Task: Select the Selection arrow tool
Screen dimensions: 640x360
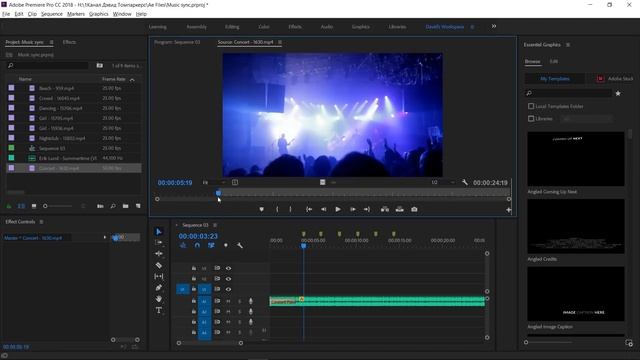Action: [x=159, y=231]
